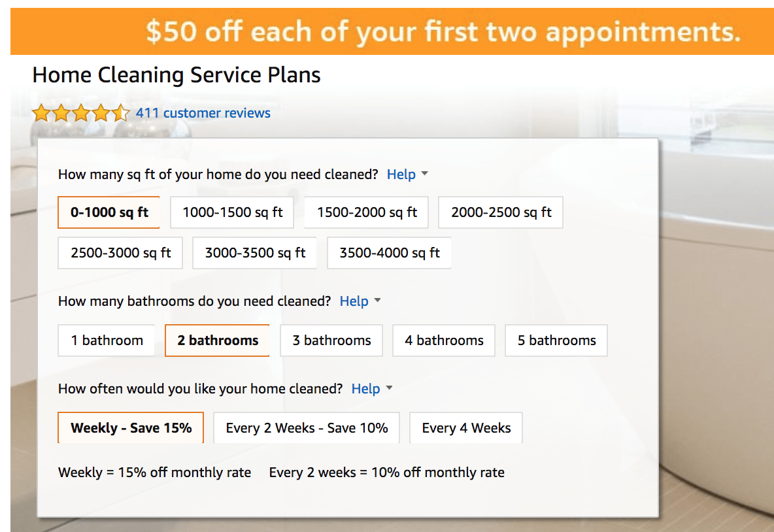Select the 0-1000 sq ft option
The width and height of the screenshot is (774, 532).
coord(109,212)
